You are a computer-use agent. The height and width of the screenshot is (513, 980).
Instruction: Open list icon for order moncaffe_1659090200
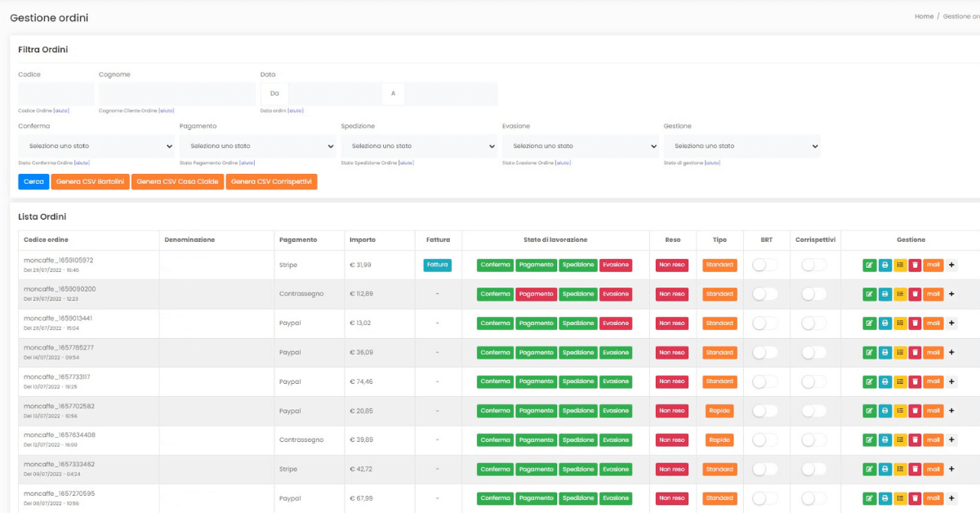pyautogui.click(x=900, y=294)
